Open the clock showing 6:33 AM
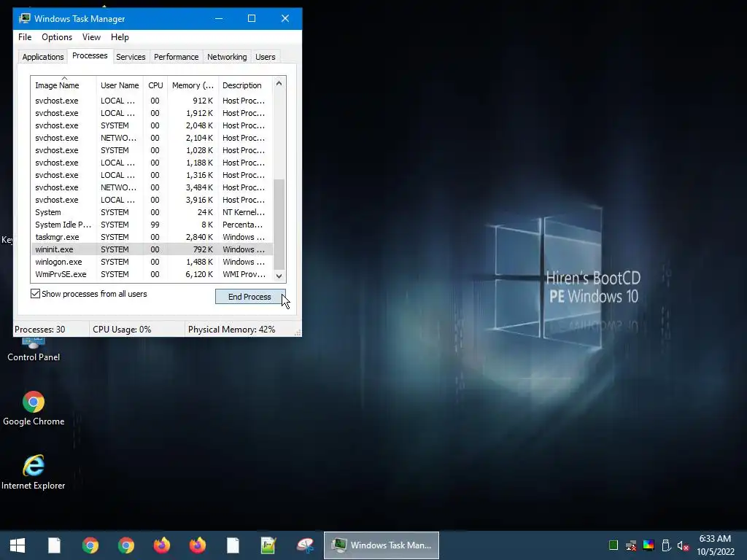747x560 pixels. click(x=715, y=545)
